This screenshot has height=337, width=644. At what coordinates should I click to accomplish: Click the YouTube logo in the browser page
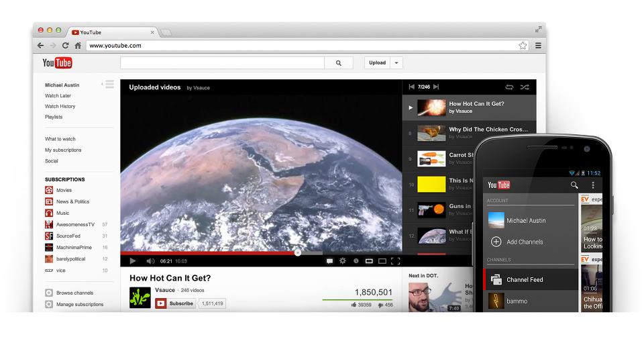tap(57, 62)
